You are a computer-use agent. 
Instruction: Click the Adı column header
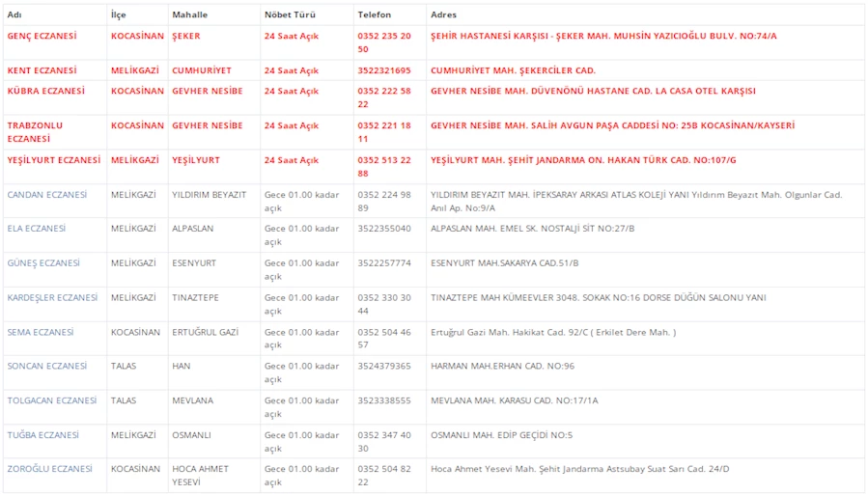(14, 15)
